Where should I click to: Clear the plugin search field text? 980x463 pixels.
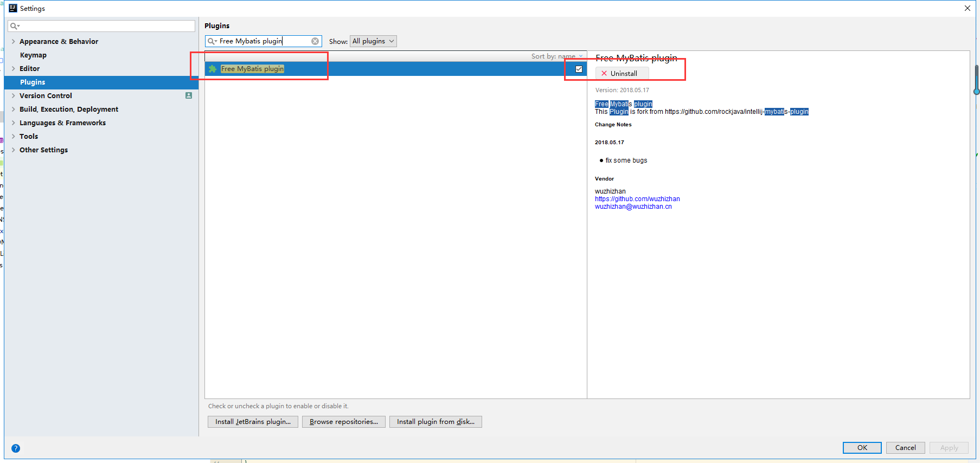click(315, 41)
